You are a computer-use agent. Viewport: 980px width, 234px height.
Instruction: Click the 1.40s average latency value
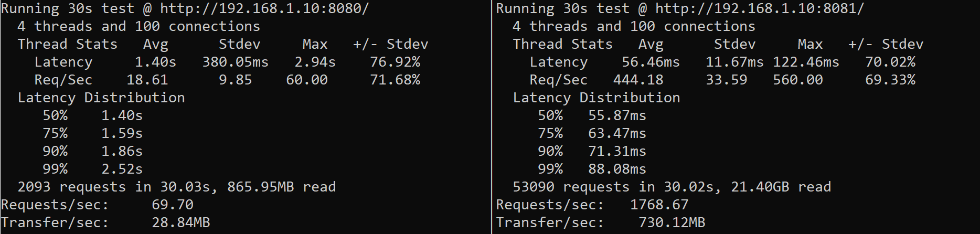tap(155, 62)
